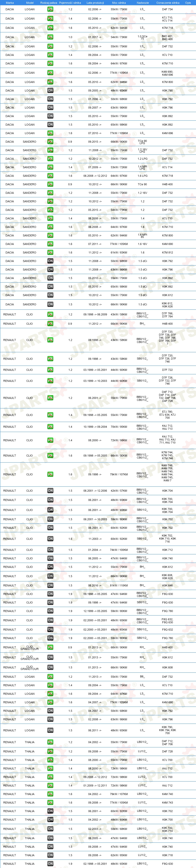196x868 pixels.
Task: Click diesel ON icon in Thalia F8Q 630 row
Action: [50, 863]
